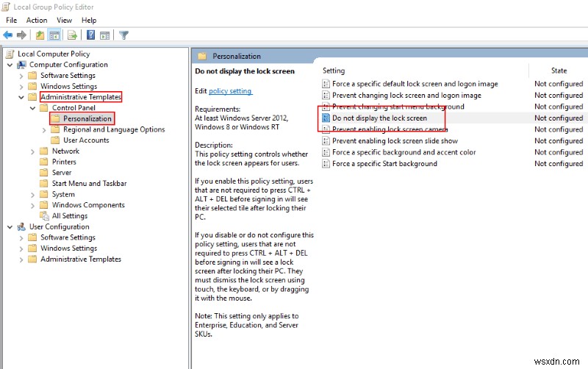Screen dimensions: 588x369
Task: Collapse the User Configuration node
Action: click(10, 227)
